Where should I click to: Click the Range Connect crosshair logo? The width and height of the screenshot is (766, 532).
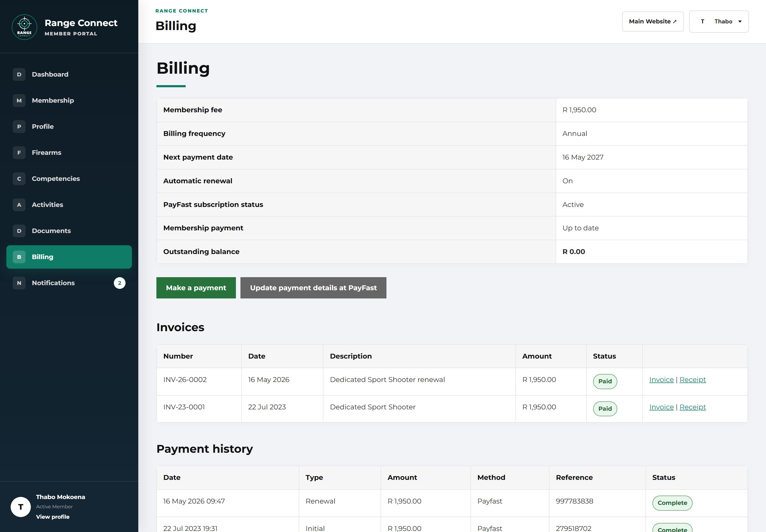pyautogui.click(x=24, y=27)
